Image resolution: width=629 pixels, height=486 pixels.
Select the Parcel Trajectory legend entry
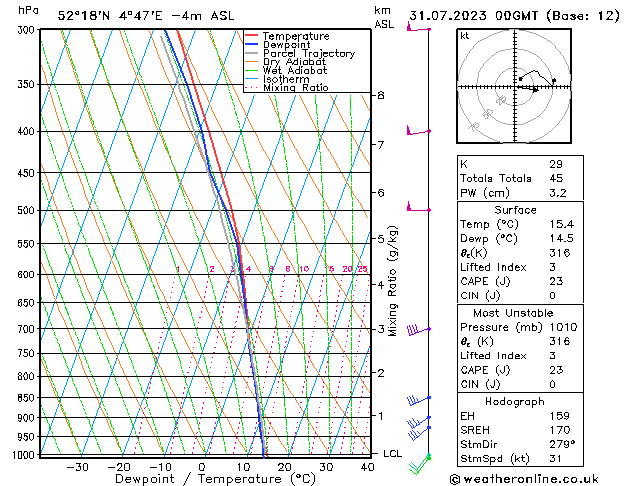click(308, 54)
